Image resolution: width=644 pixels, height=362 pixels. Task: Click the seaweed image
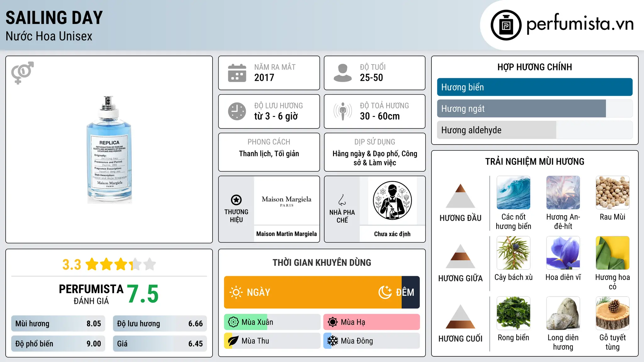click(514, 313)
